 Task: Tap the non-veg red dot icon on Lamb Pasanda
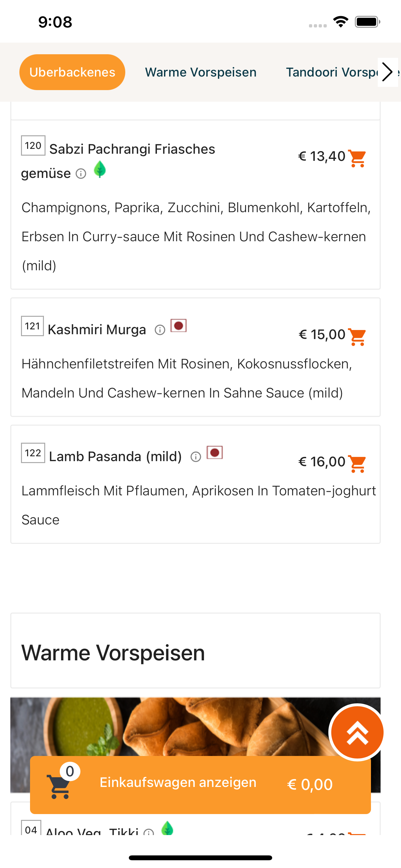(215, 452)
